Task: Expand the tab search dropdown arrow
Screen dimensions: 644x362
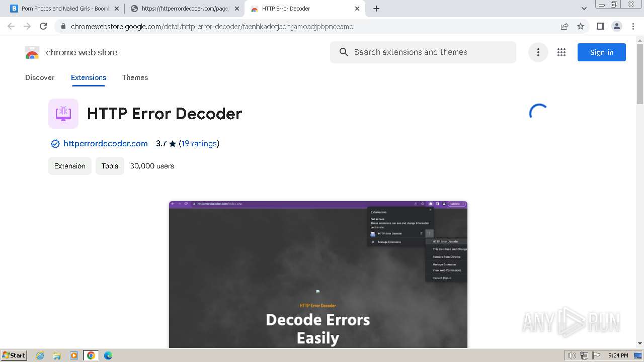Action: [x=584, y=9]
